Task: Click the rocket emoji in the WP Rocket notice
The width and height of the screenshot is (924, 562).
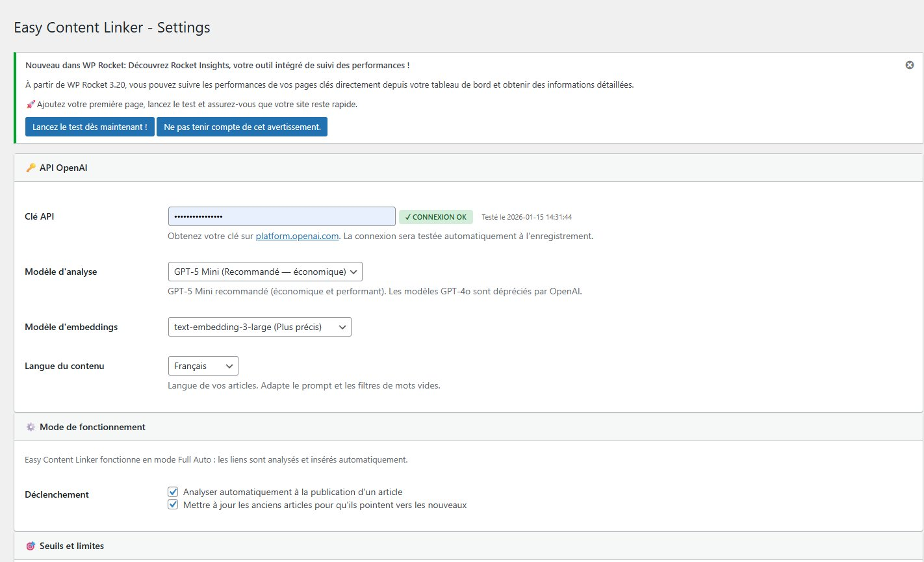Action: click(30, 103)
